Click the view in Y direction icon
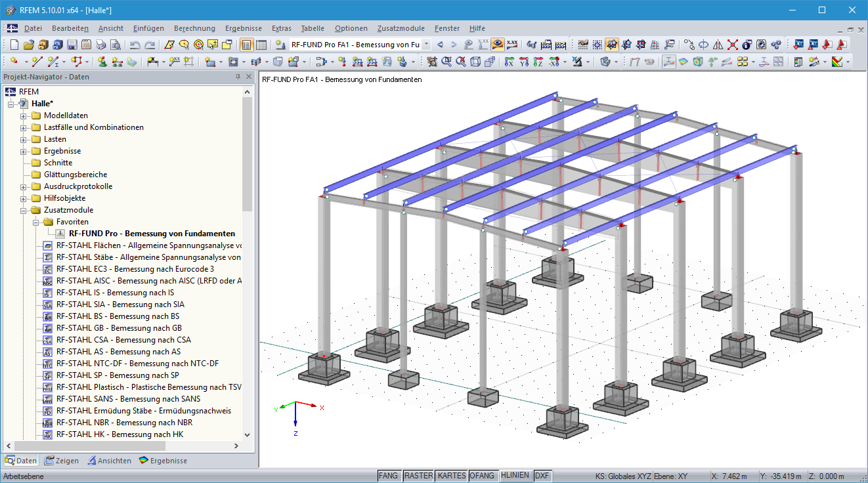Screen dimensions: 868x483 pos(524,62)
